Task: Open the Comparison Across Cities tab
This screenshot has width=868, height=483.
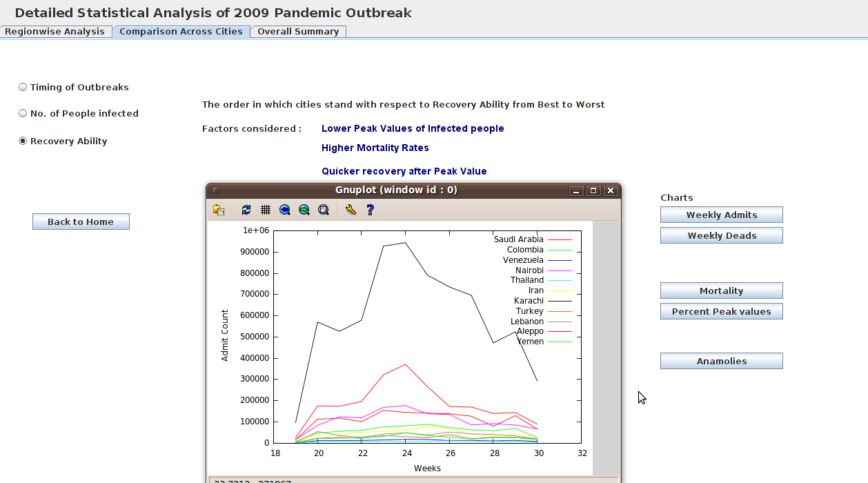Action: [x=181, y=32]
